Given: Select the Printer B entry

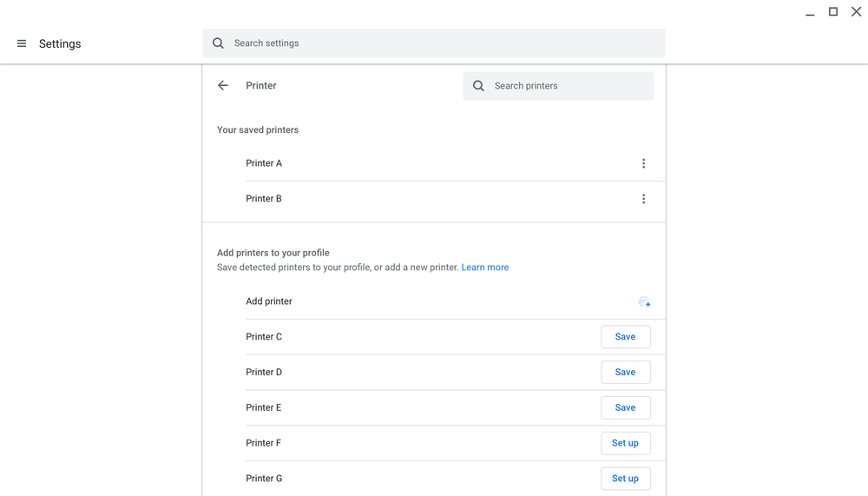Looking at the screenshot, I should 264,199.
